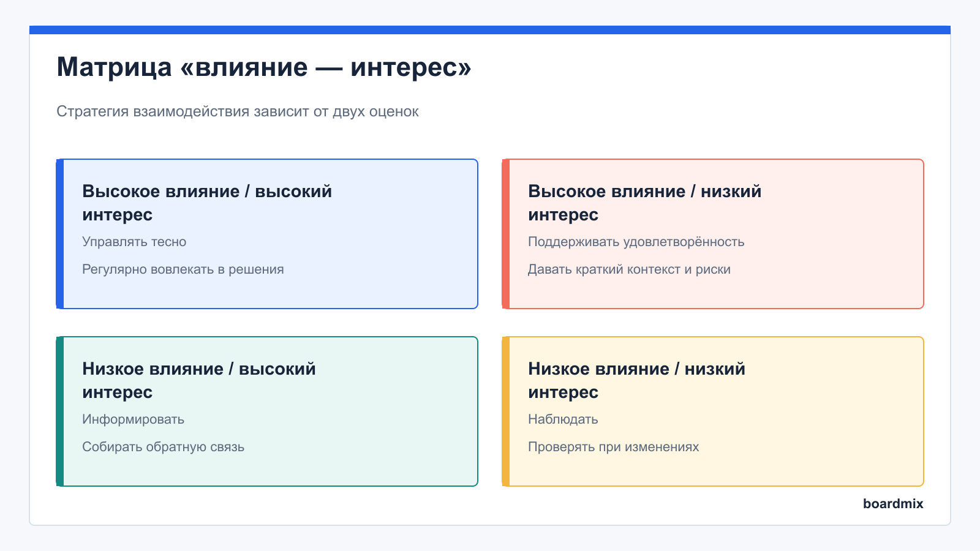Click the text "Проверять при изменениях"

point(614,447)
